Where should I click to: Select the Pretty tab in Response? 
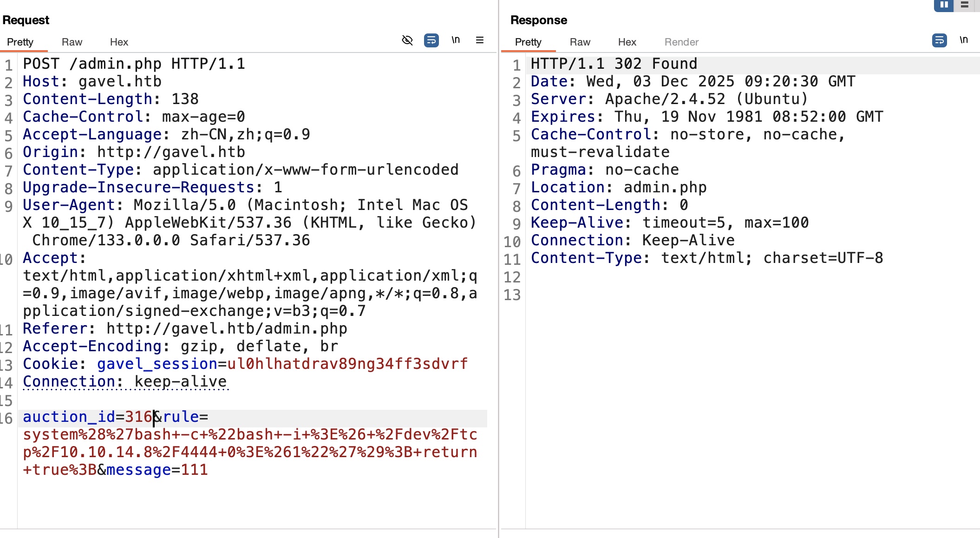(528, 42)
